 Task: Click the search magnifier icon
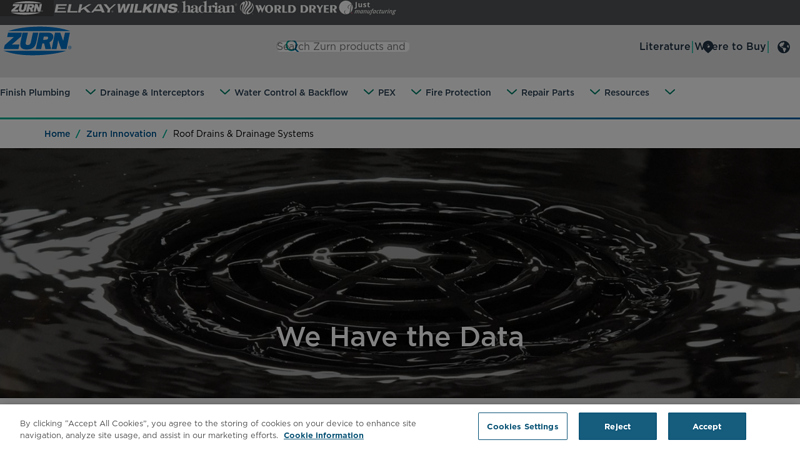click(292, 46)
